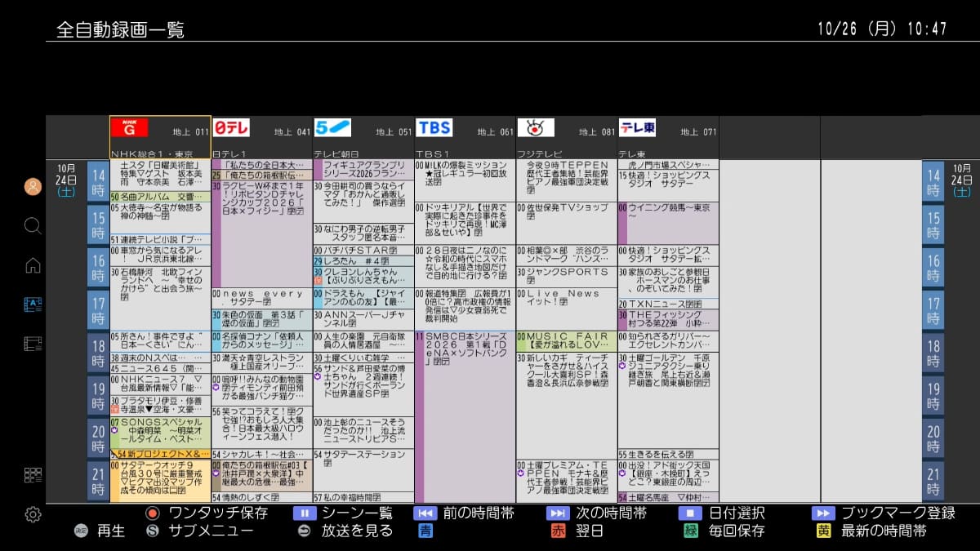Screen dimensions: 980x551
Task: Open the settings gear icon
Action: pos(33,514)
